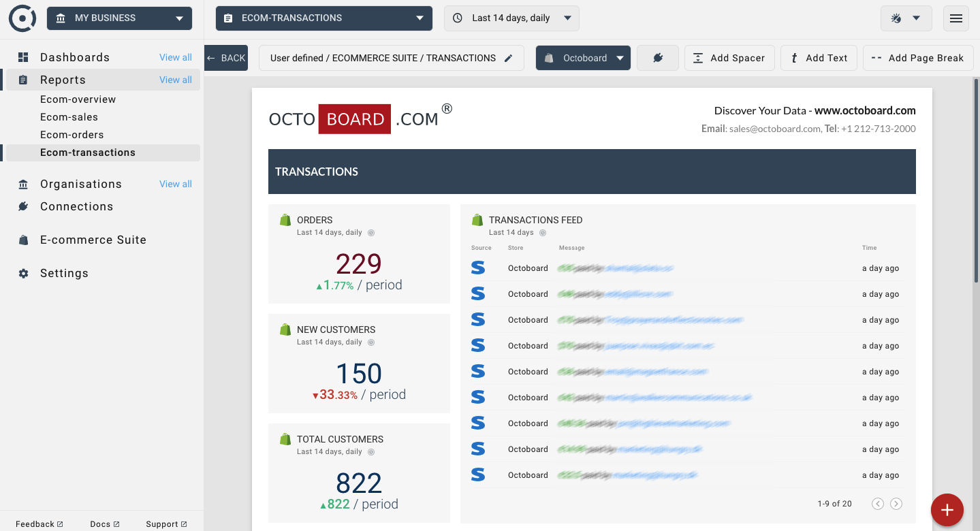This screenshot has height=531, width=980.
Task: Click the Shopify icon on TOTAL CUSTOMERS widget
Action: tap(285, 439)
